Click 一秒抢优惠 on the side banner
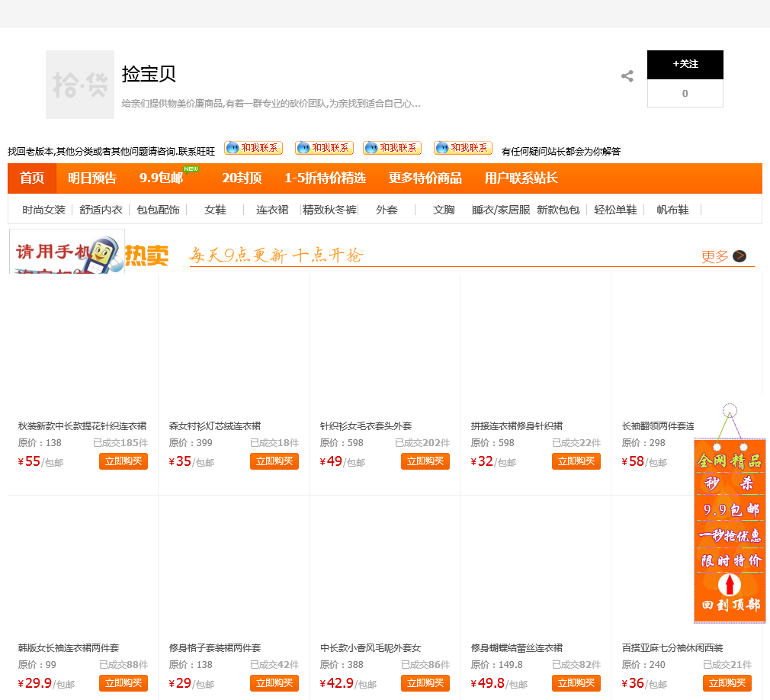Screen dimensions: 770x700 730,535
